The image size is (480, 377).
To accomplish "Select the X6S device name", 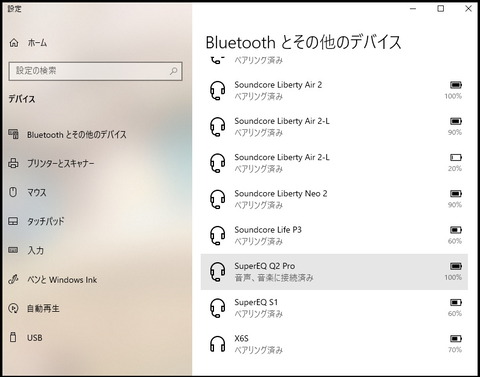I will 241,339.
